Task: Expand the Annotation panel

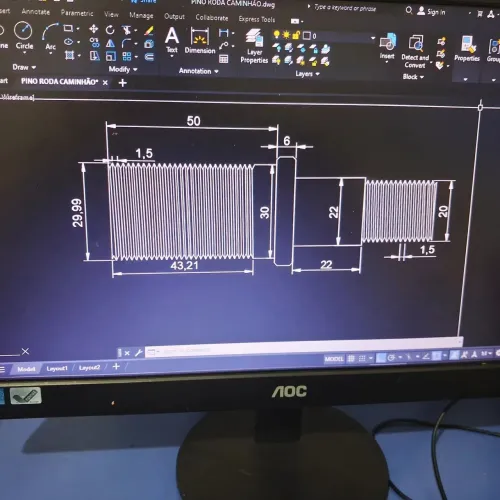Action: 198,71
